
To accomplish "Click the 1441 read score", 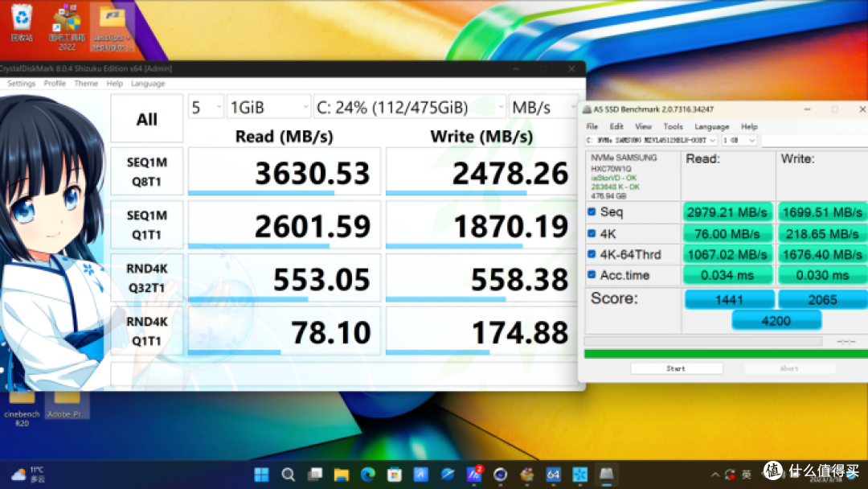I will pyautogui.click(x=729, y=300).
